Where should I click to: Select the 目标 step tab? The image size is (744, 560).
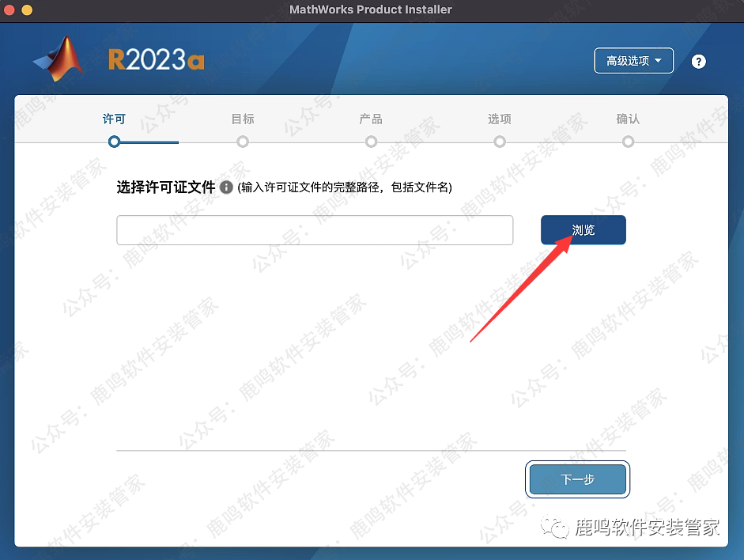[x=243, y=119]
